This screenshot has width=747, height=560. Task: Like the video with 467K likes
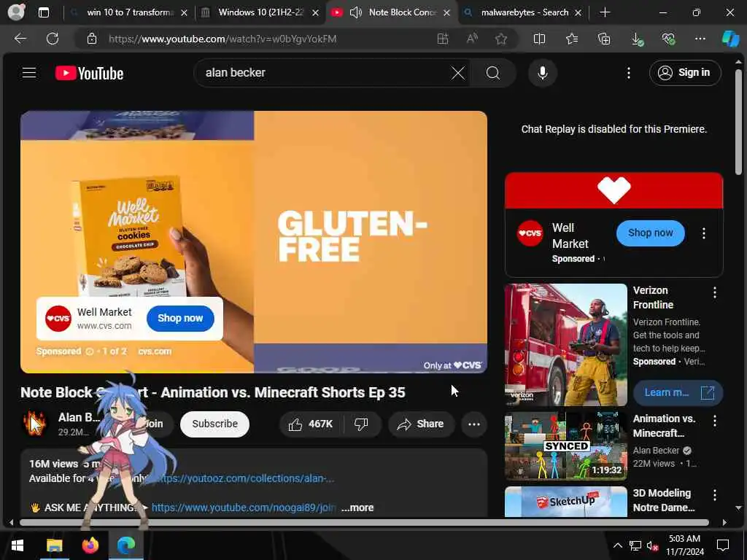[311, 424]
